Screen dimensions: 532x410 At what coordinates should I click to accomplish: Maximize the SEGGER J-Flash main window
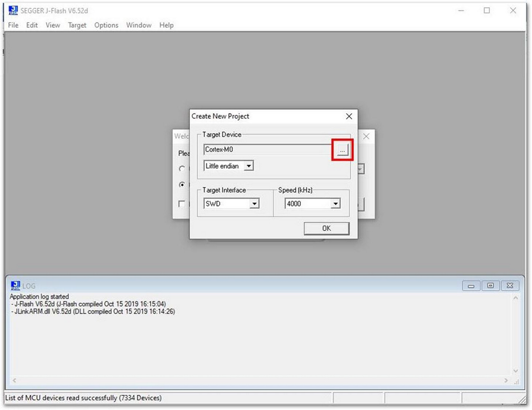[487, 10]
